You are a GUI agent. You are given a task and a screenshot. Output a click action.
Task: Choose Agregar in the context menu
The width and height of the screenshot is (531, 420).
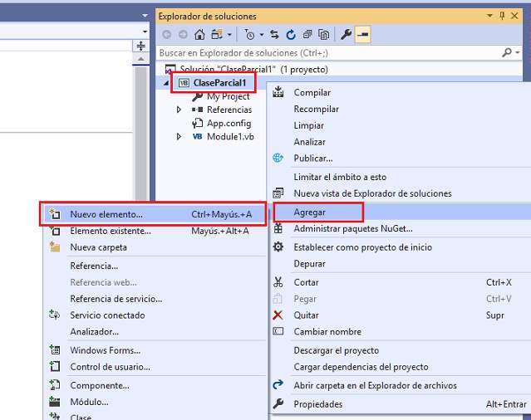click(401, 212)
